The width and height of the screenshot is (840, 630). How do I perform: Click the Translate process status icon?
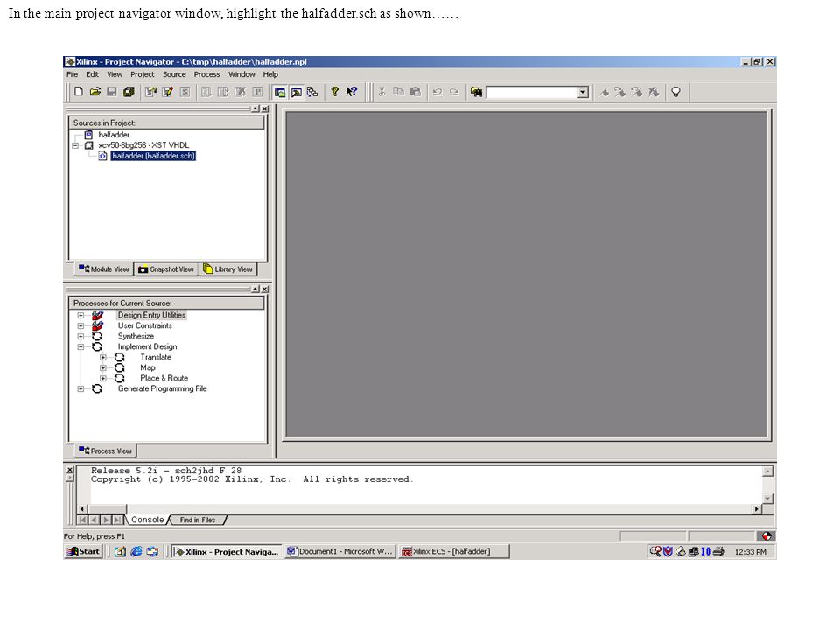point(120,357)
